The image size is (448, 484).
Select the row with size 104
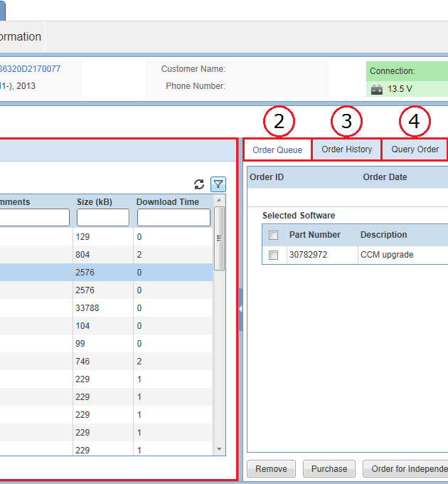point(107,326)
